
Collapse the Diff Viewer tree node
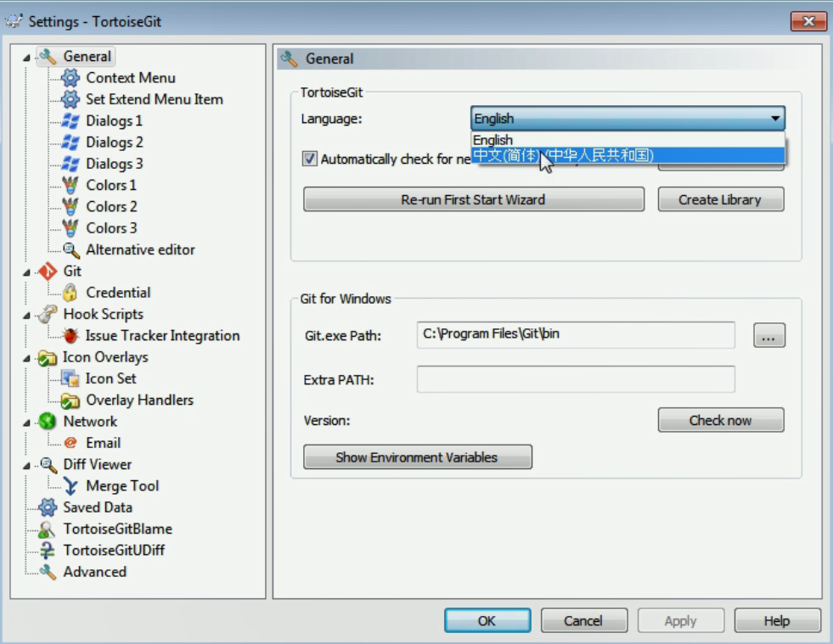pos(26,465)
